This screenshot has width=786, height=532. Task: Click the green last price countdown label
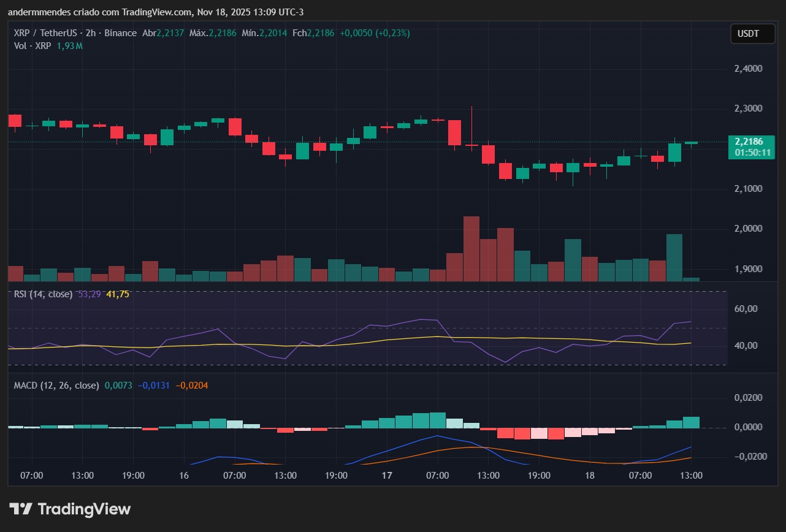752,148
